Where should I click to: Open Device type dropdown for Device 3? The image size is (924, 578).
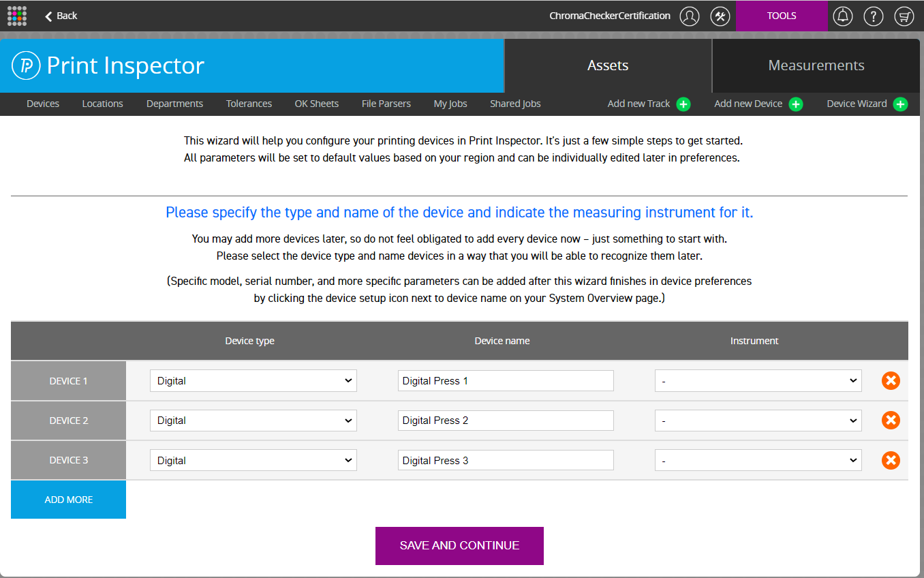[x=253, y=461]
